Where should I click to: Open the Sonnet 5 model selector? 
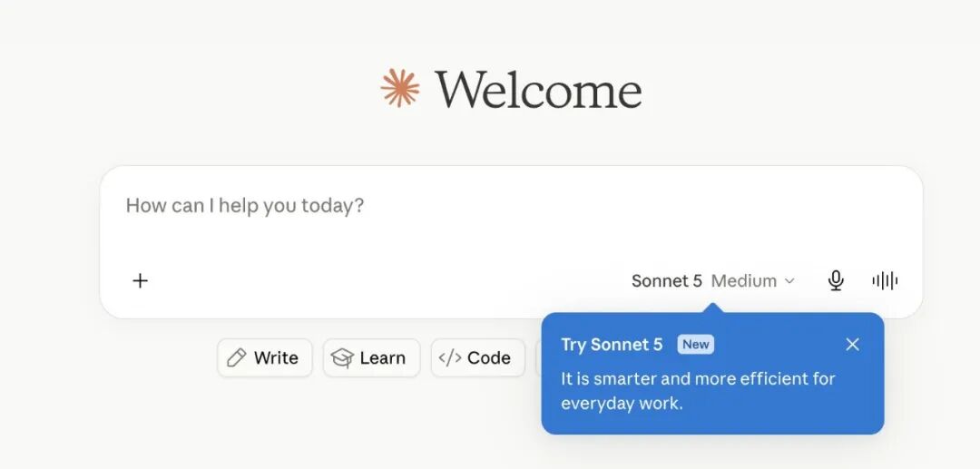pyautogui.click(x=666, y=281)
